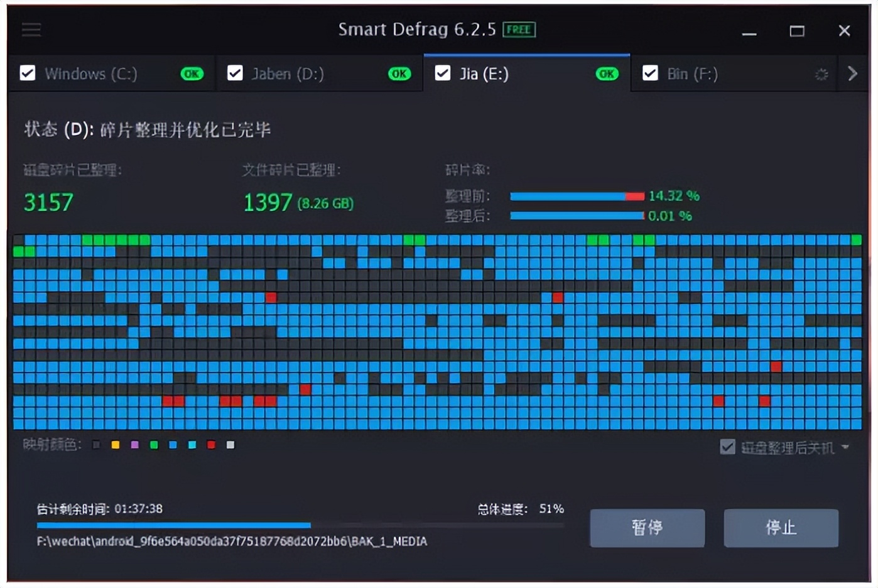Screen dimensions: 878x588
Task: Uncheck the Jaben (D:) drive checkbox
Action: (x=235, y=73)
